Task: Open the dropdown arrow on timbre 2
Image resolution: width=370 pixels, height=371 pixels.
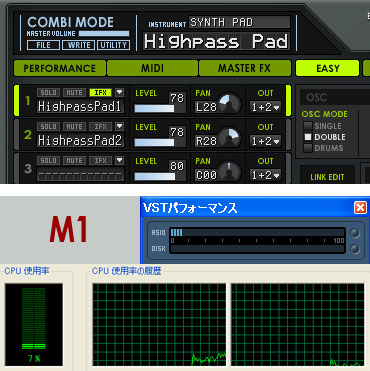Action: point(119,126)
